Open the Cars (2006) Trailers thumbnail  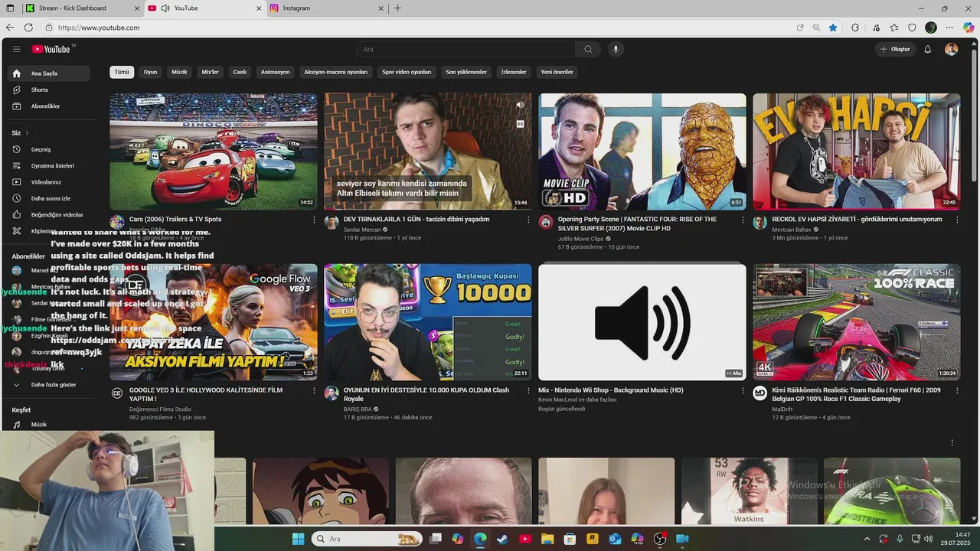pyautogui.click(x=214, y=152)
